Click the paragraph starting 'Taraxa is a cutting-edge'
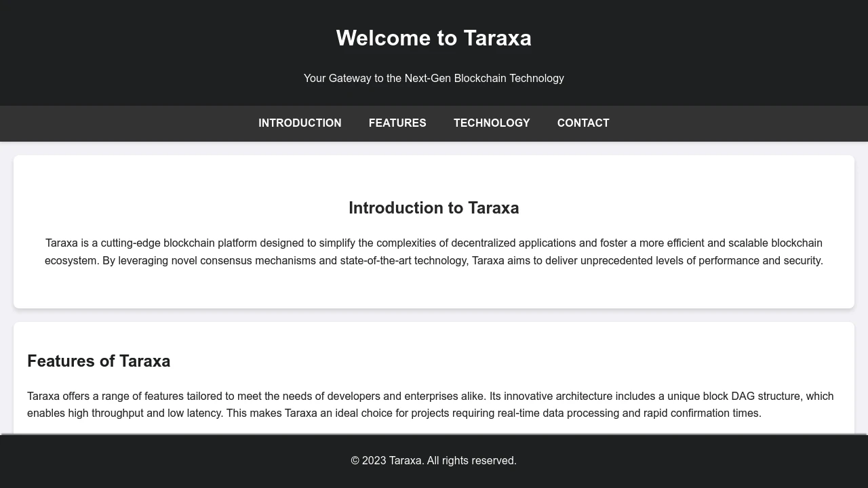The height and width of the screenshot is (488, 868). click(x=434, y=252)
